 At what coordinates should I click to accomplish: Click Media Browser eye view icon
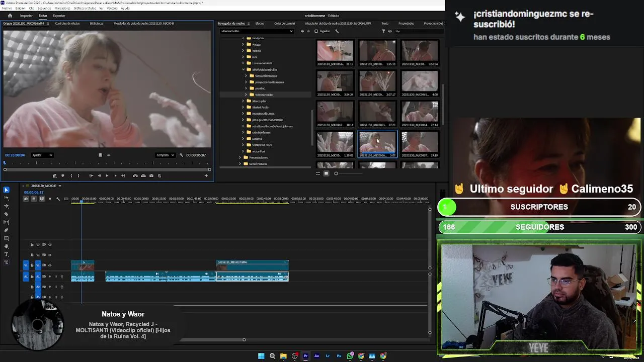click(x=389, y=31)
